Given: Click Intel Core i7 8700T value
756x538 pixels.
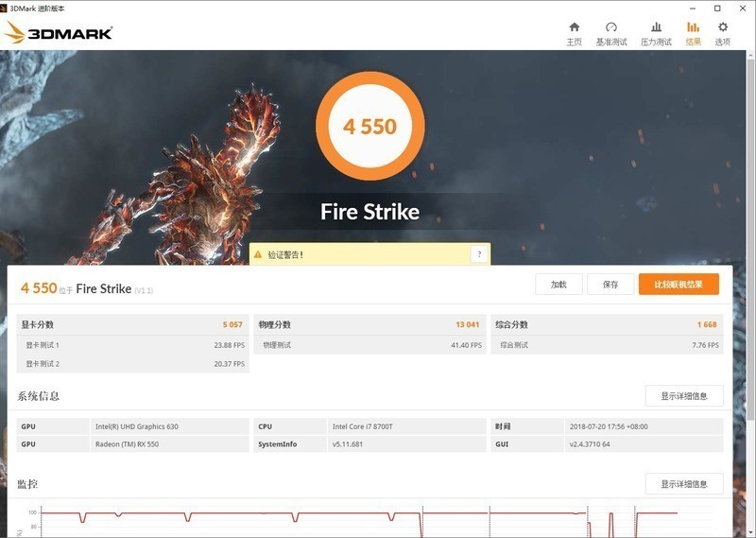Looking at the screenshot, I should pos(363,426).
